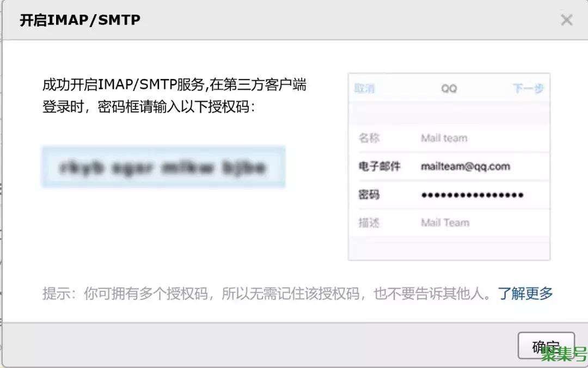
Task: Click 取消 in the QQ sample image
Action: pyautogui.click(x=364, y=89)
